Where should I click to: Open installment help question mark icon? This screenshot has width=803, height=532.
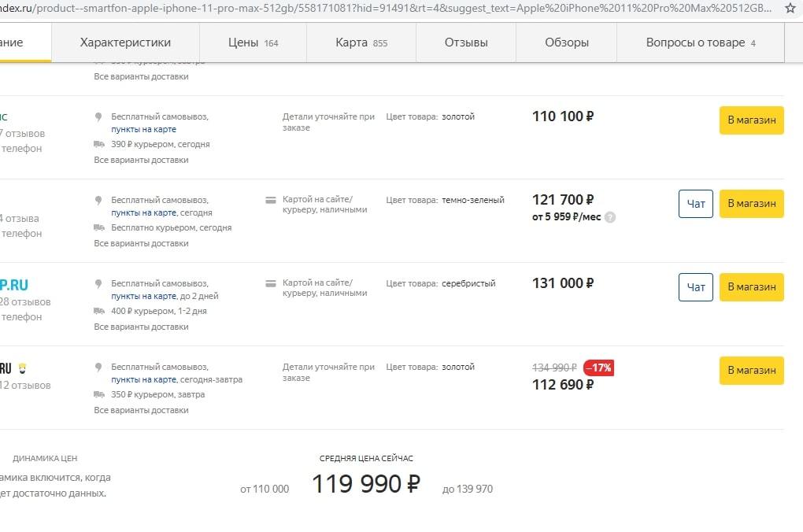click(x=610, y=217)
